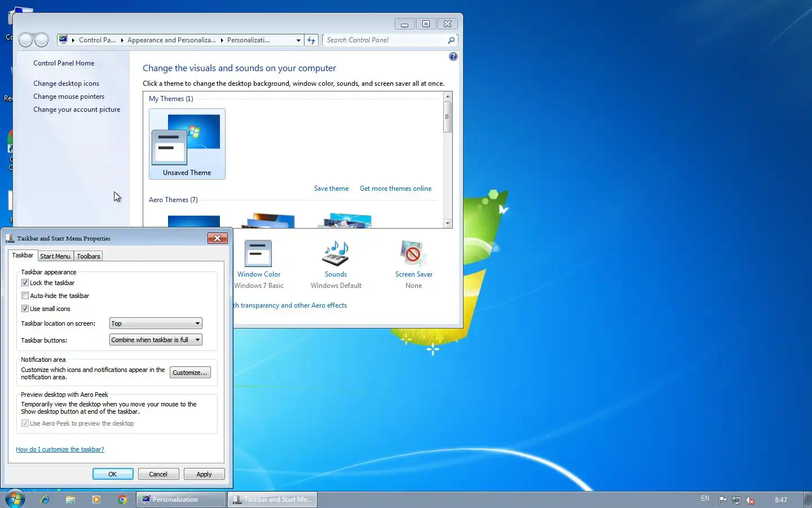Viewport: 812px width, 508px height.
Task: Open Change your account picture link
Action: tap(77, 110)
